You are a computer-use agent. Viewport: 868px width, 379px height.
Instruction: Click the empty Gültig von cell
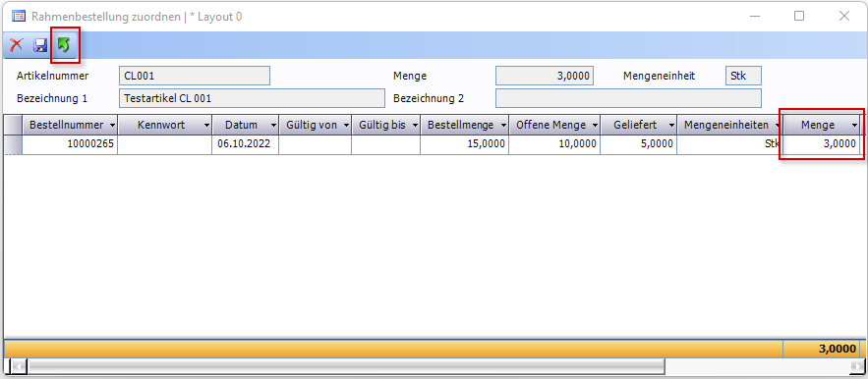[315, 144]
